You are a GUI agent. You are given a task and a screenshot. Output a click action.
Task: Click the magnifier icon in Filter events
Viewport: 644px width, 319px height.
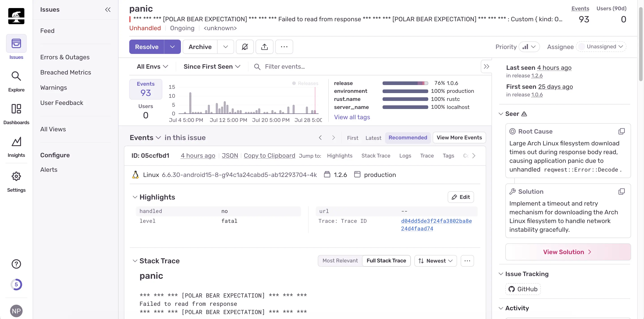(x=257, y=67)
